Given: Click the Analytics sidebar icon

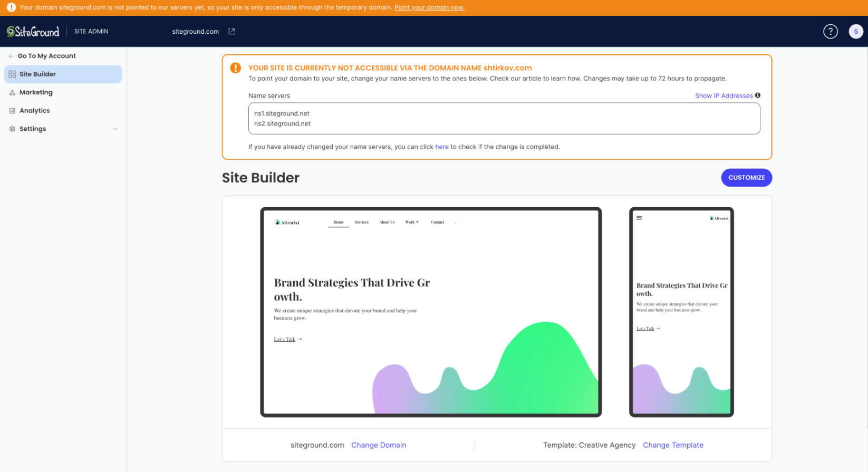Looking at the screenshot, I should (x=12, y=111).
